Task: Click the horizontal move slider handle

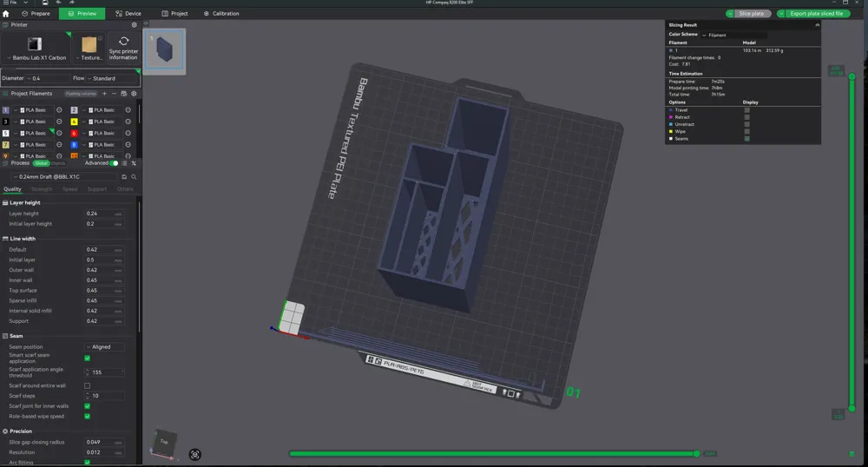Action: 696,454
